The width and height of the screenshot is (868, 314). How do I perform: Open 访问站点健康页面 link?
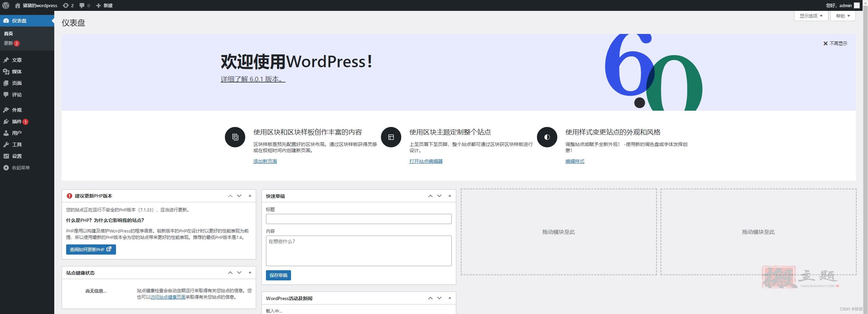coord(168,297)
